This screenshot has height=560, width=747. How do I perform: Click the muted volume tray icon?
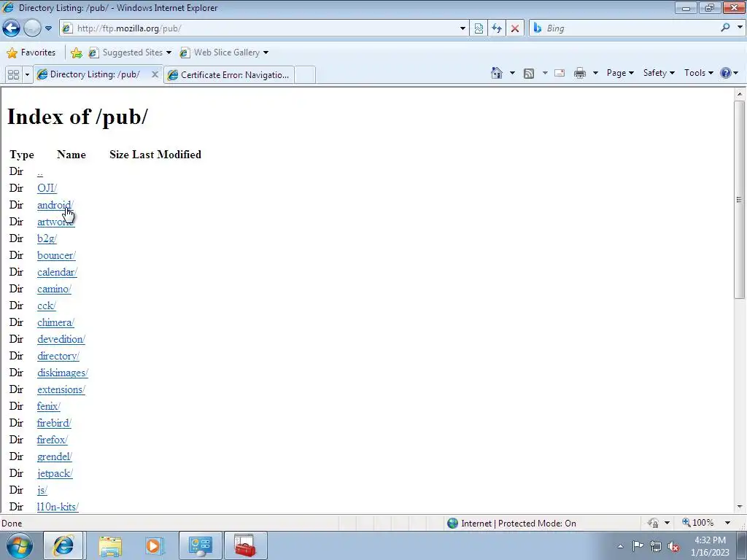673,546
